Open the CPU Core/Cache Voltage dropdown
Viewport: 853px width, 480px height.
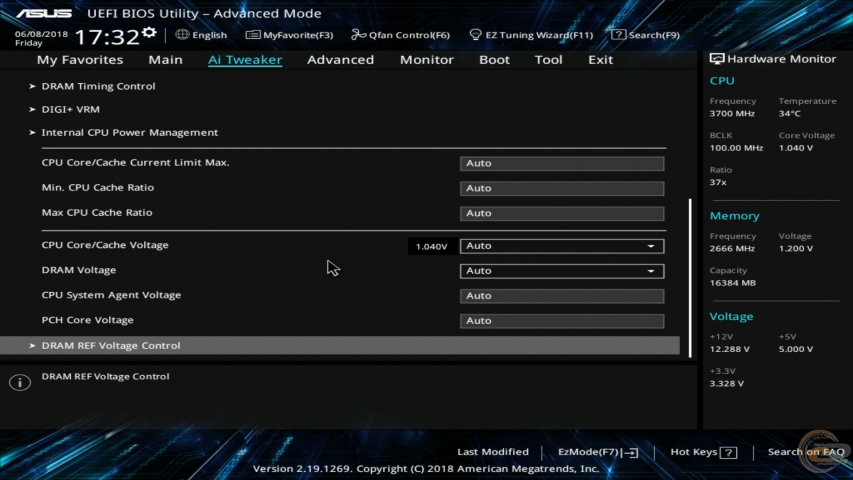[561, 246]
